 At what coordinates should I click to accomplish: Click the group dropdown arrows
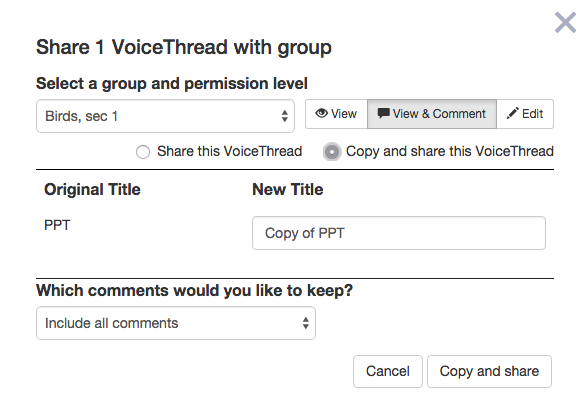click(x=285, y=116)
